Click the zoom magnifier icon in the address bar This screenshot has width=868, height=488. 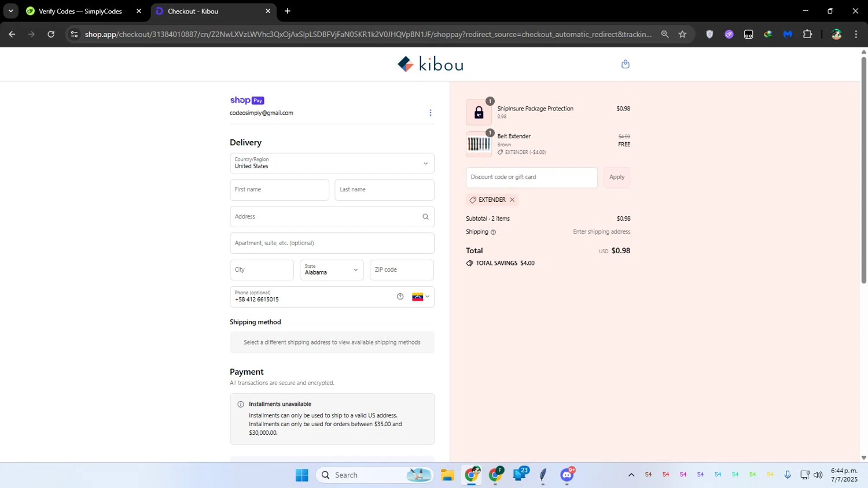tap(665, 34)
